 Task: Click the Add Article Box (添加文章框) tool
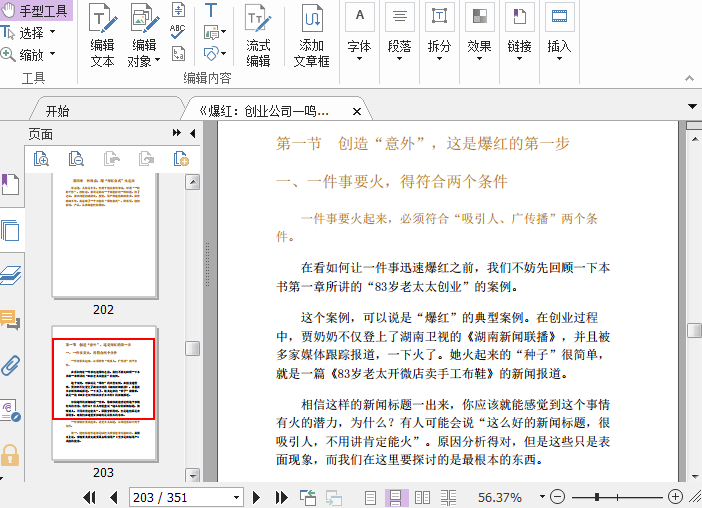pos(311,36)
